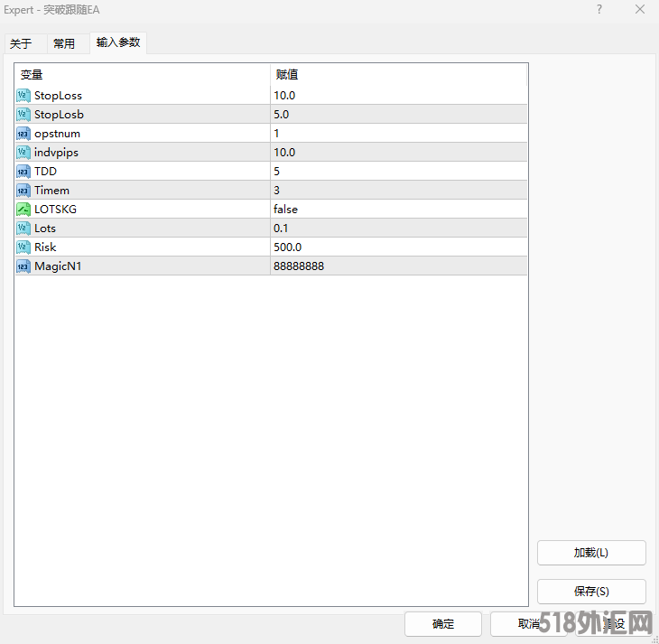Click the double-type icon beside indvpips
The image size is (659, 644).
pos(23,153)
